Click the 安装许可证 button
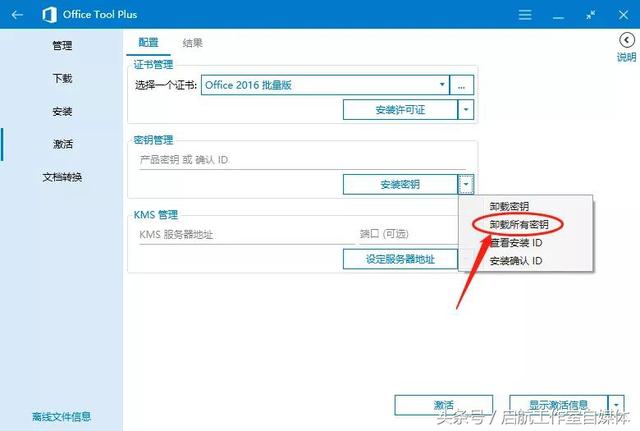The height and width of the screenshot is (431, 640). pyautogui.click(x=400, y=110)
